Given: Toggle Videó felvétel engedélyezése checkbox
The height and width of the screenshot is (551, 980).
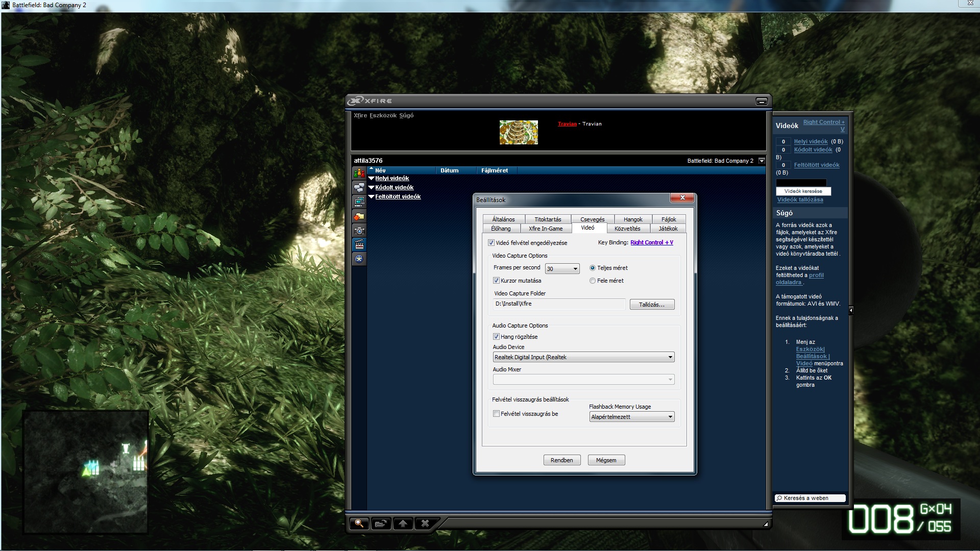Looking at the screenshot, I should coord(491,243).
